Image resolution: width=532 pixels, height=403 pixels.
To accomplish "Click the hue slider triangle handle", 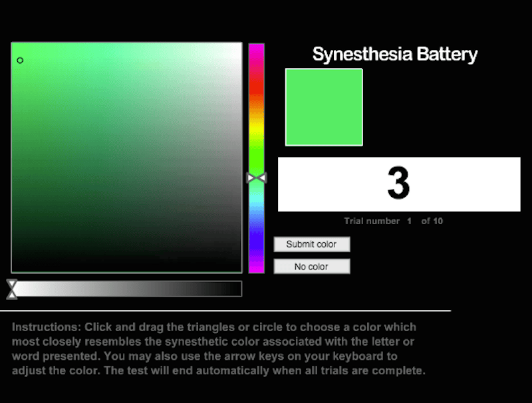I will [257, 178].
